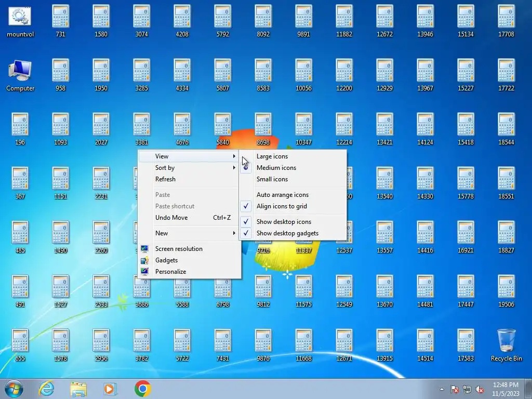Viewport: 532px width, 399px height.
Task: Open Personalize from context menu
Action: coord(189,272)
